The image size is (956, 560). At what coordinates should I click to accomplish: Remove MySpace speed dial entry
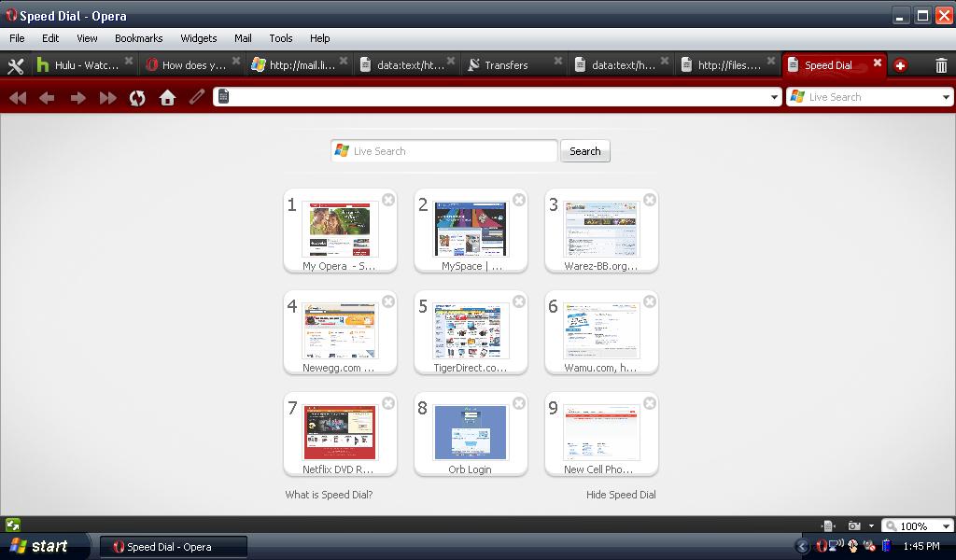coord(519,200)
